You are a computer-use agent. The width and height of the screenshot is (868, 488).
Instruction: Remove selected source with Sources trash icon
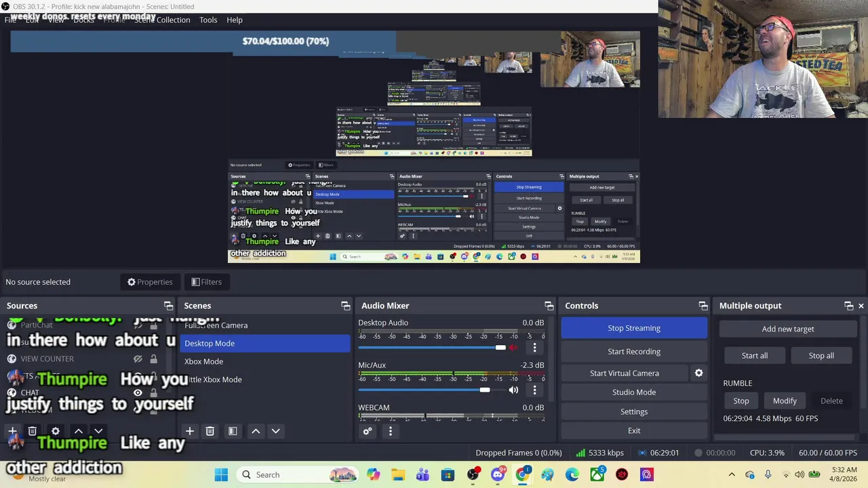(32, 431)
